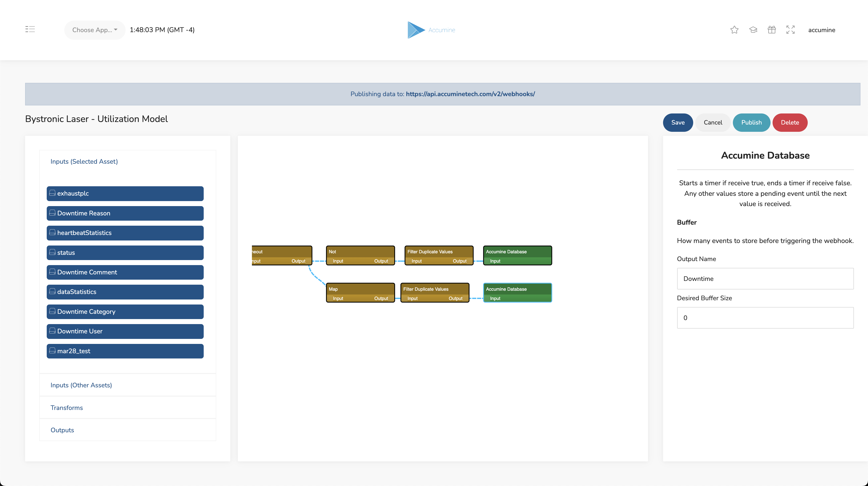This screenshot has height=486, width=868.
Task: Click the drive icon beside dataStatistics
Action: pos(52,291)
